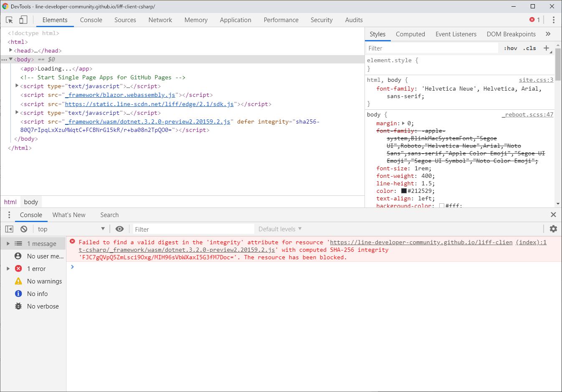The image size is (562, 392).
Task: Expand the margin shorthand property triangle
Action: point(403,123)
